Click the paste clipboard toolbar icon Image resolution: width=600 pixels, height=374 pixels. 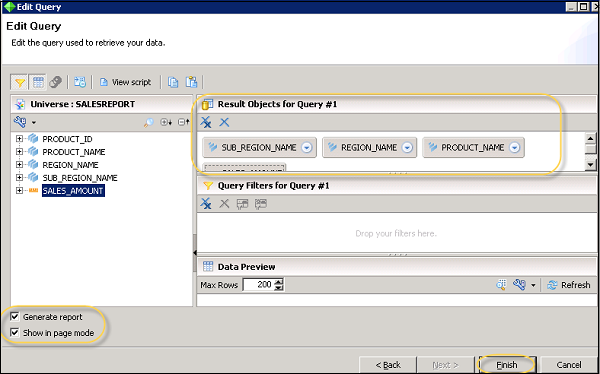point(191,82)
